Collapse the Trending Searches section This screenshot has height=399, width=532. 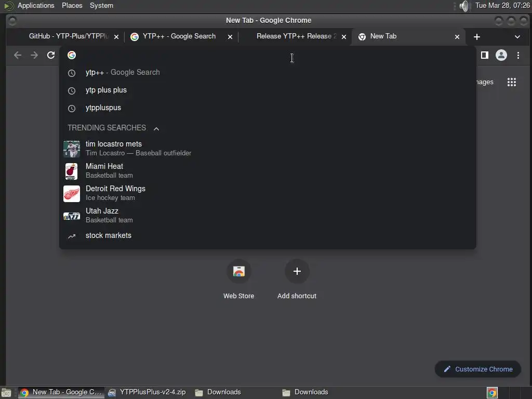156,129
